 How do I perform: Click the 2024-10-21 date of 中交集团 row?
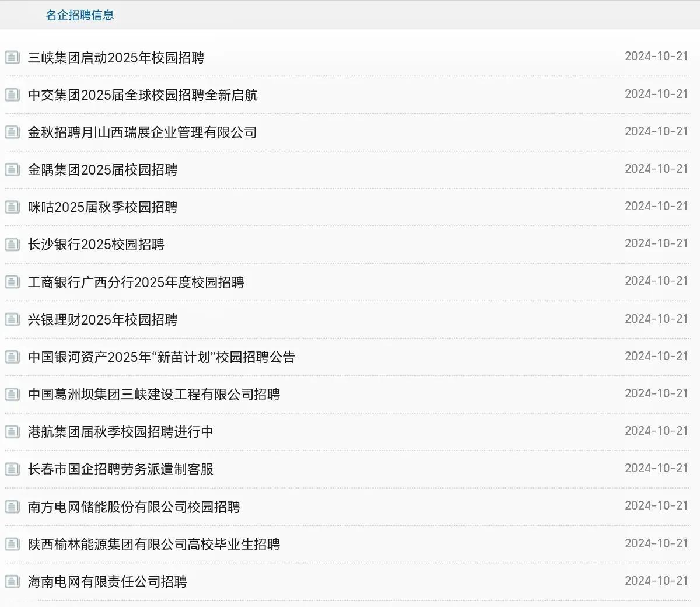(656, 93)
